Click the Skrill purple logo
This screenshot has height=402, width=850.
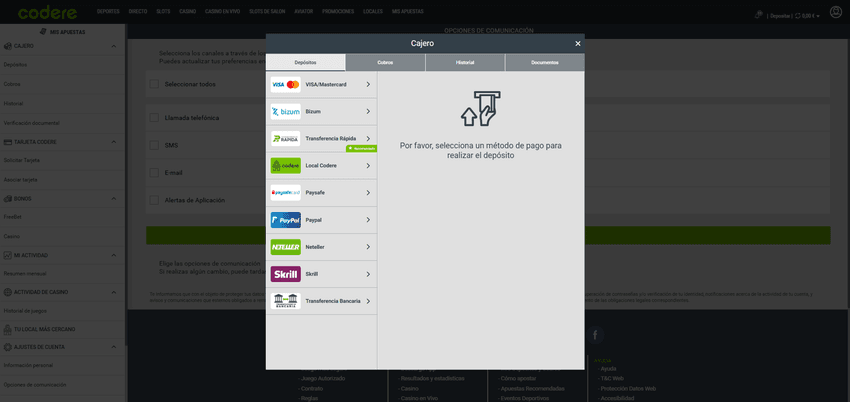point(285,274)
